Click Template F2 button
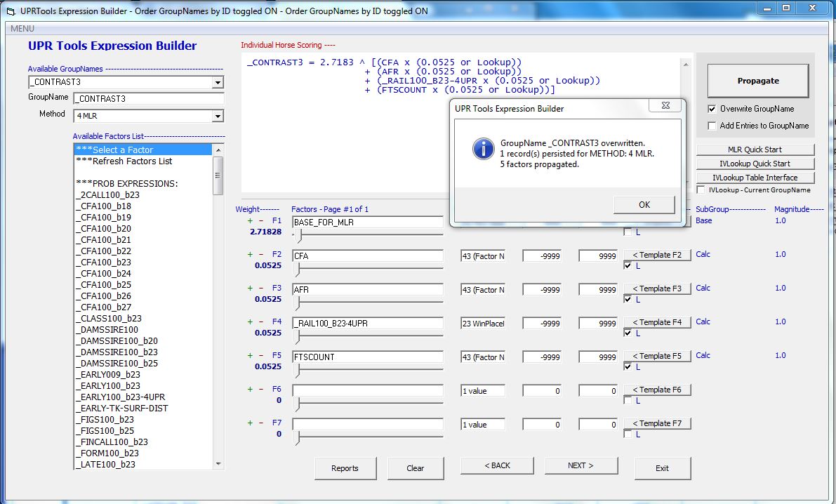 657,255
